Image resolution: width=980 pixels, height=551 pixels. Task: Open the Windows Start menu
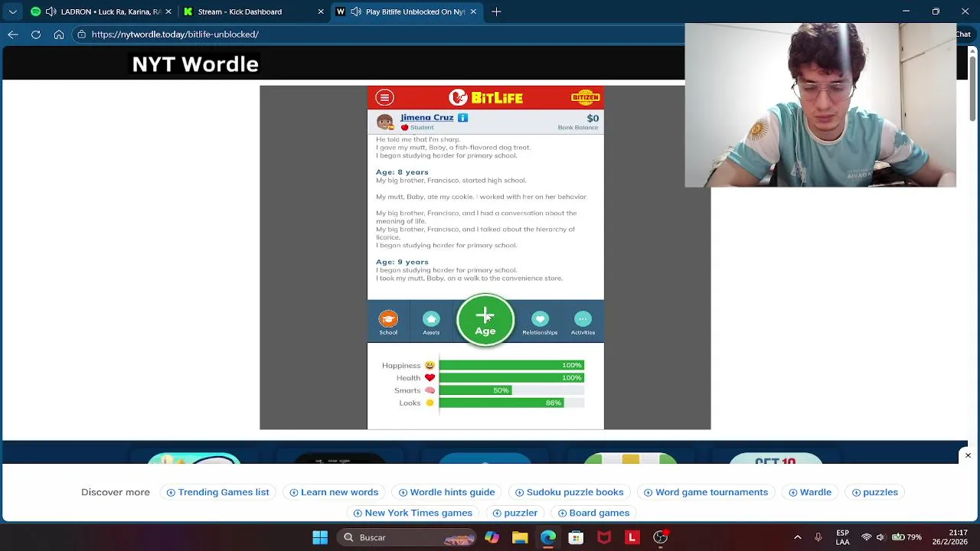pos(320,537)
